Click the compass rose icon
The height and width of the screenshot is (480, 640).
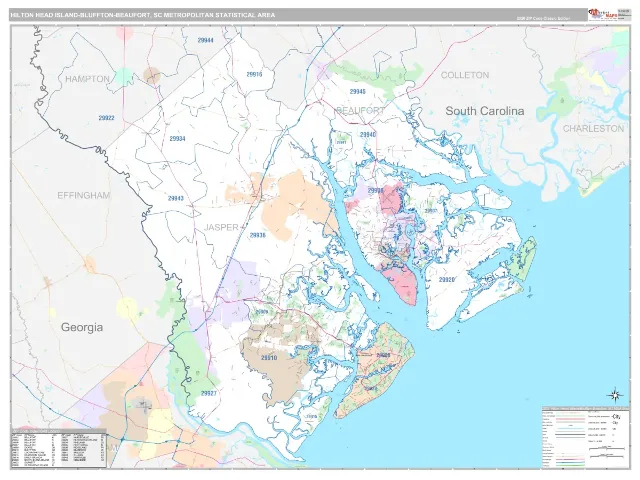click(615, 395)
